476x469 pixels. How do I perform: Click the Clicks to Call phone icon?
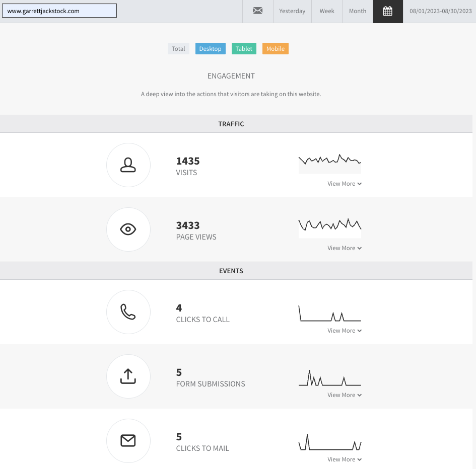[128, 312]
